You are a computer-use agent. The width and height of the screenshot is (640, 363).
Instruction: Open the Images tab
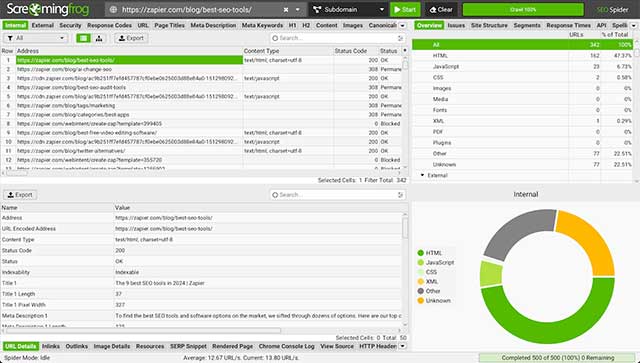pyautogui.click(x=353, y=25)
